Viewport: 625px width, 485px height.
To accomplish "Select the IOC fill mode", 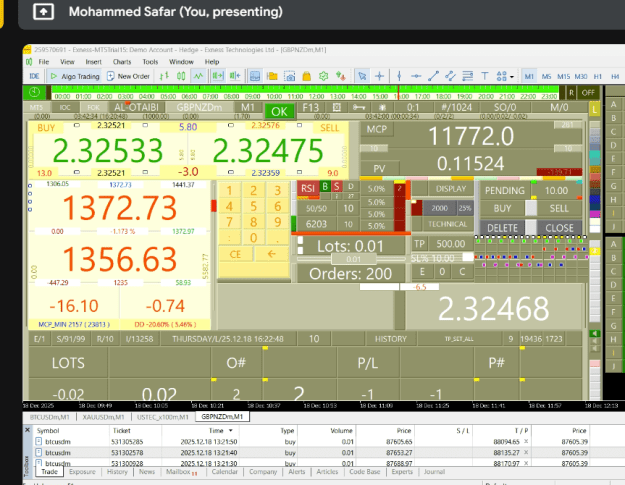I will (x=65, y=108).
